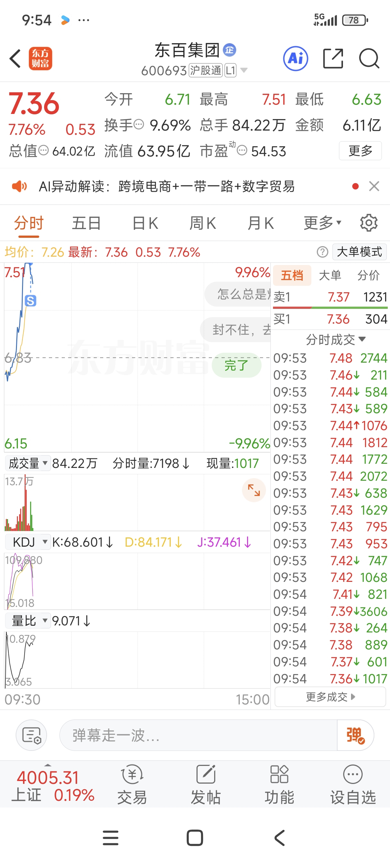390x868 pixels.
Task: Tap the 完了 danmaku bubble
Action: pos(237,365)
